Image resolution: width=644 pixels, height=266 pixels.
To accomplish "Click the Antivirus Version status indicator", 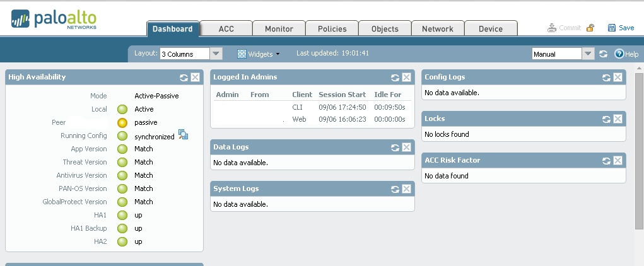I will pyautogui.click(x=122, y=175).
